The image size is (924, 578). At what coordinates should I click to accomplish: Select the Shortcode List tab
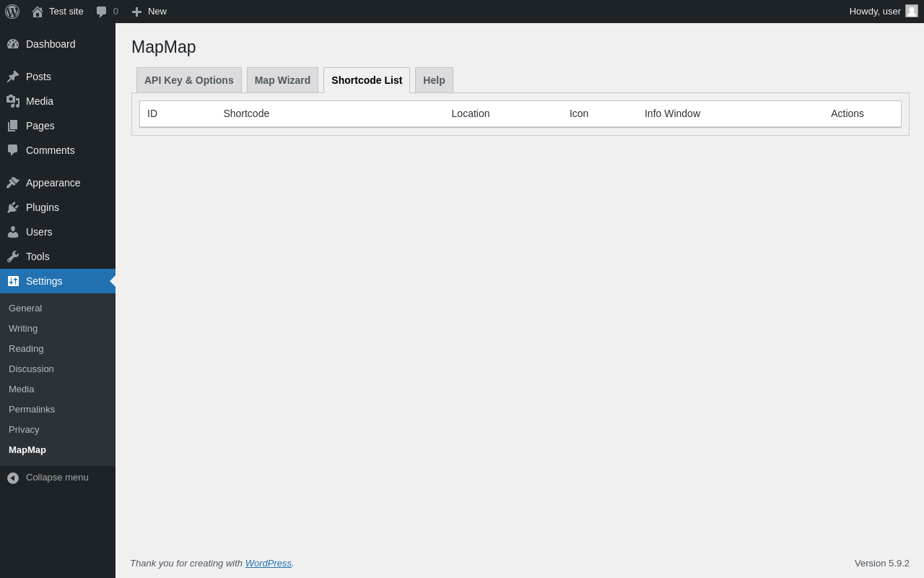click(x=367, y=80)
